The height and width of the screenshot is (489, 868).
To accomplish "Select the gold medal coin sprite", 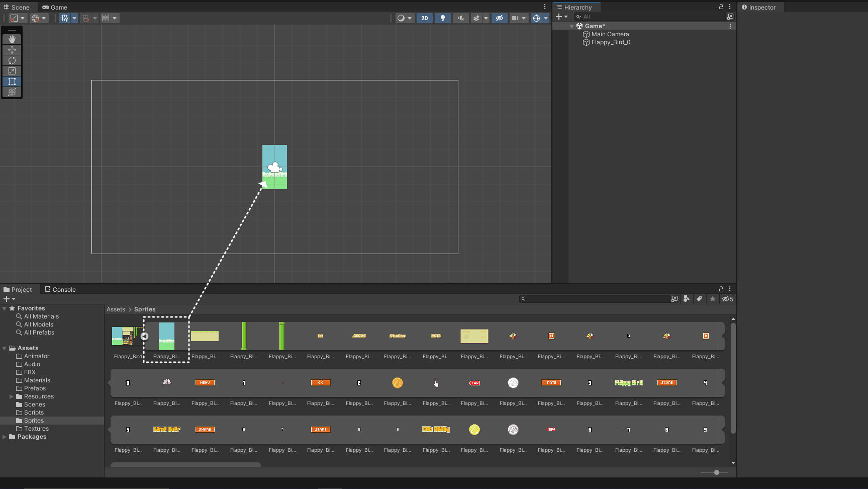I will click(474, 430).
